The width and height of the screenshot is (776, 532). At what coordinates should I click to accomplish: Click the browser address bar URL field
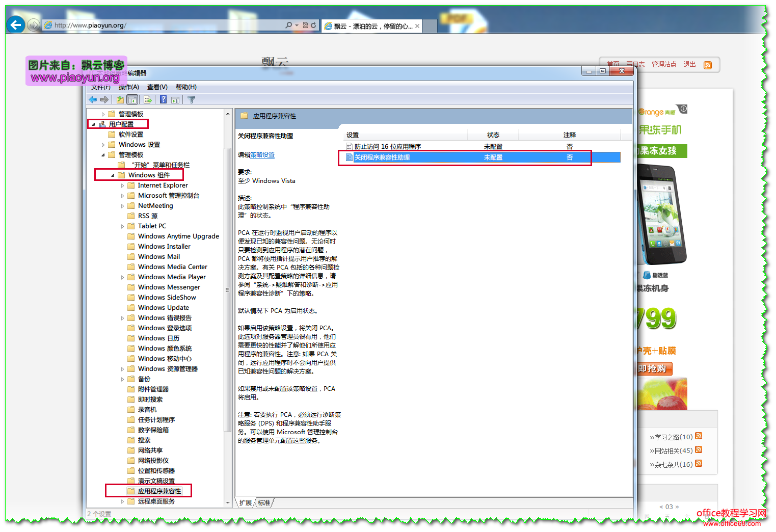point(163,25)
